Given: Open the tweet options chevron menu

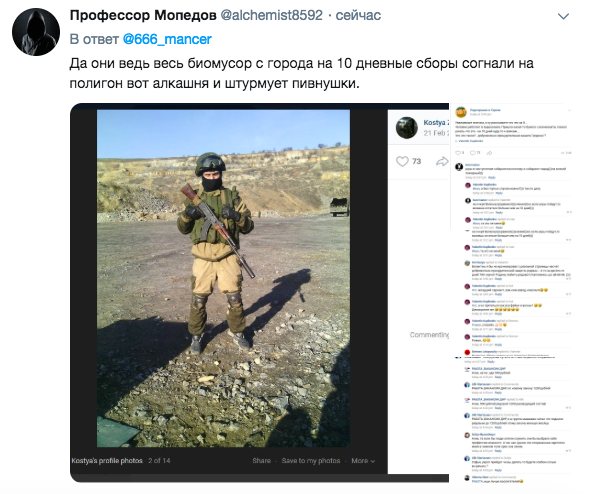Looking at the screenshot, I should coord(563,16).
